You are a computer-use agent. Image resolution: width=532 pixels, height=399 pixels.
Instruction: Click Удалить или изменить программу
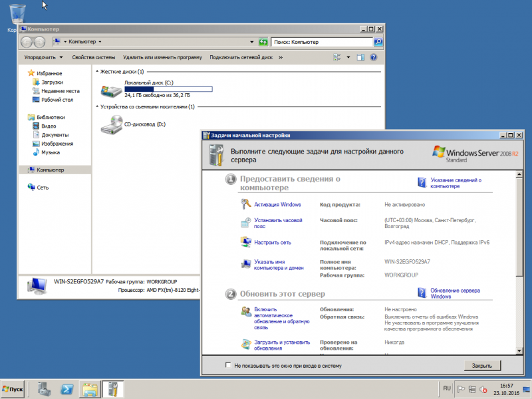[x=162, y=57]
